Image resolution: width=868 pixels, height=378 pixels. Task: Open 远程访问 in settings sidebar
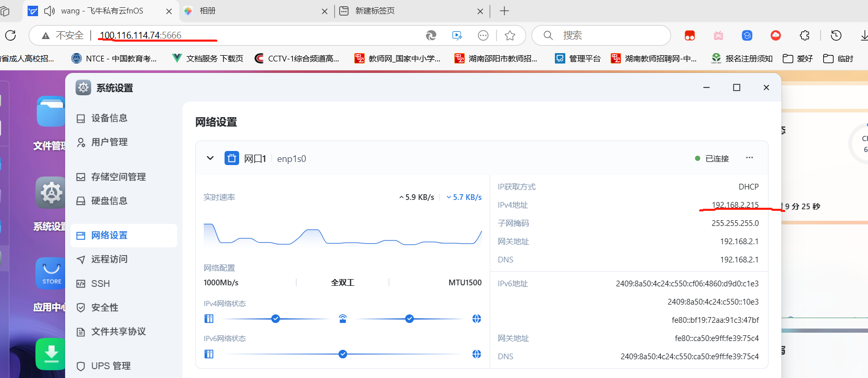(x=123, y=259)
